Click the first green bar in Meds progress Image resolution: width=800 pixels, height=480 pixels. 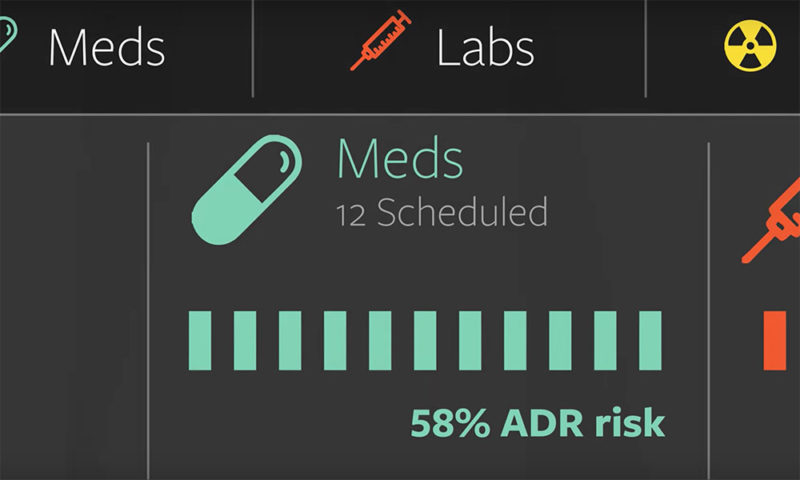(200, 340)
